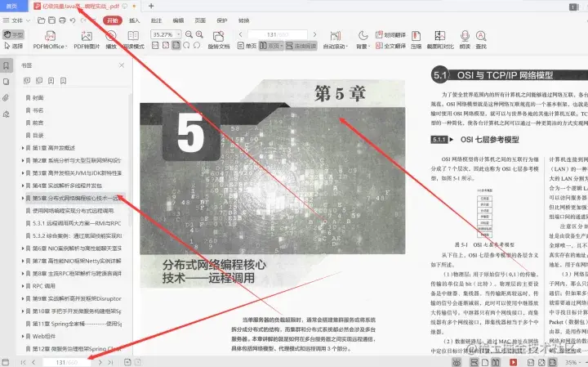The image size is (588, 367).
Task: Zoom in with the plus magnifier
Action: tap(199, 34)
